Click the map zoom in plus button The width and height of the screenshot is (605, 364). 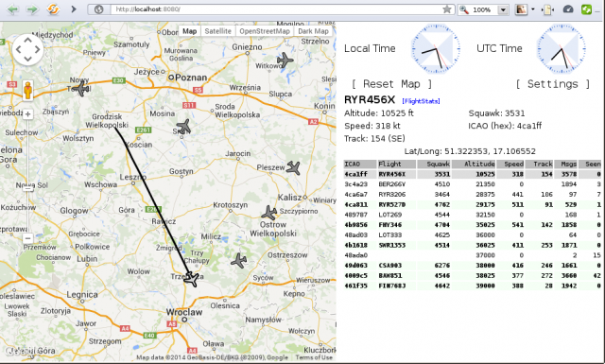coord(27,114)
